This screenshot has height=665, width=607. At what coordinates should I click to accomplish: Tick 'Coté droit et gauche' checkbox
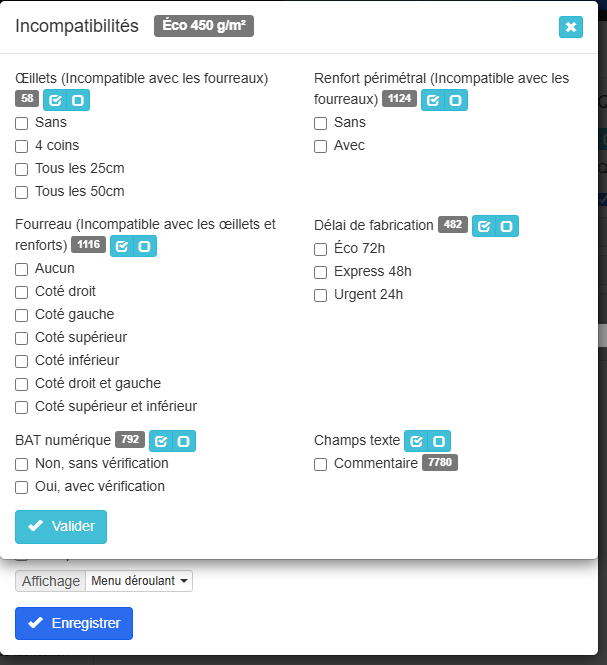coord(22,384)
